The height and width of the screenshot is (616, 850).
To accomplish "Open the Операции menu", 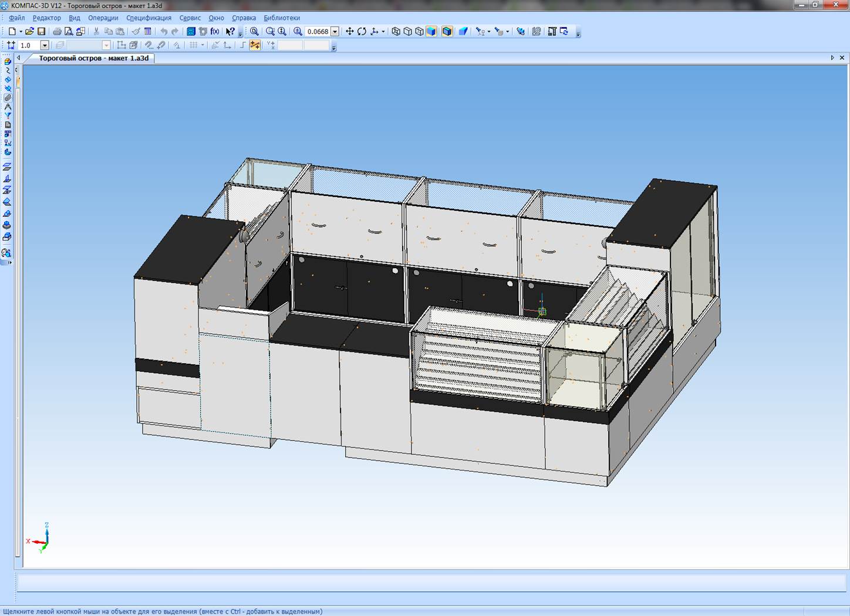I will click(103, 18).
